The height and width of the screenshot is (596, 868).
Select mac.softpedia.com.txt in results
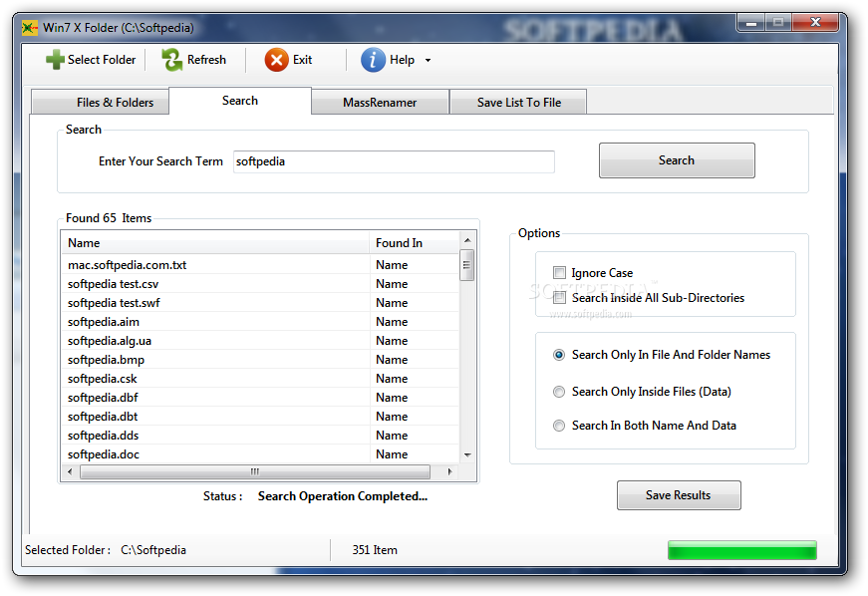coord(260,265)
